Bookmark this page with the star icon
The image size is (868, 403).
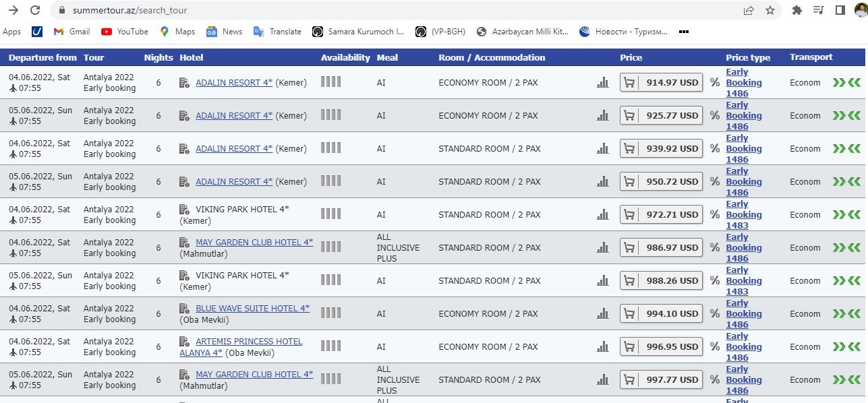click(770, 10)
